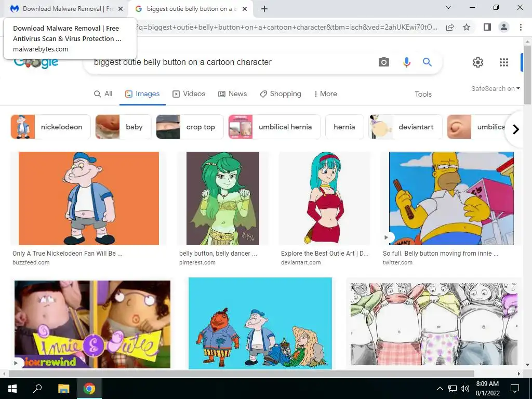Click the search by image camera icon
532x399 pixels.
(384, 62)
